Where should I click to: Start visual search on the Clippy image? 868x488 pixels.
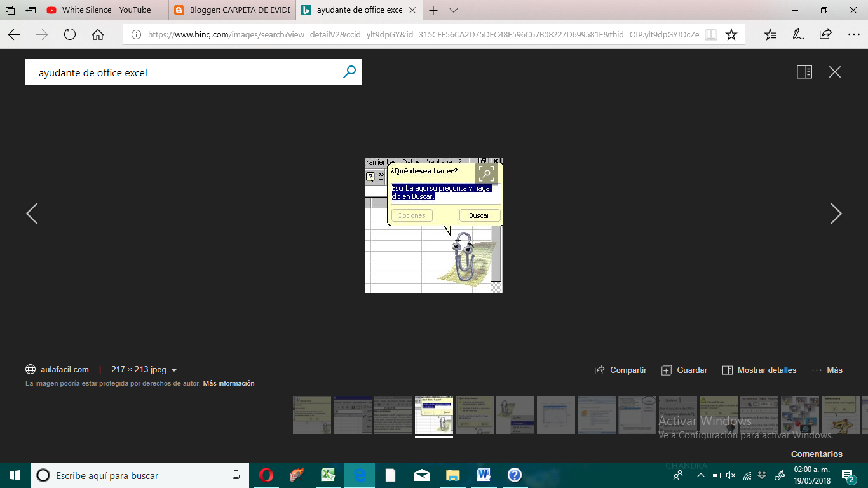(487, 173)
